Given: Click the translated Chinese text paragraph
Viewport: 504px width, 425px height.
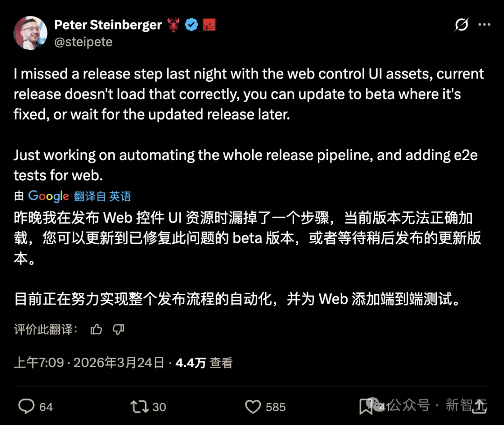Looking at the screenshot, I should pyautogui.click(x=247, y=258).
